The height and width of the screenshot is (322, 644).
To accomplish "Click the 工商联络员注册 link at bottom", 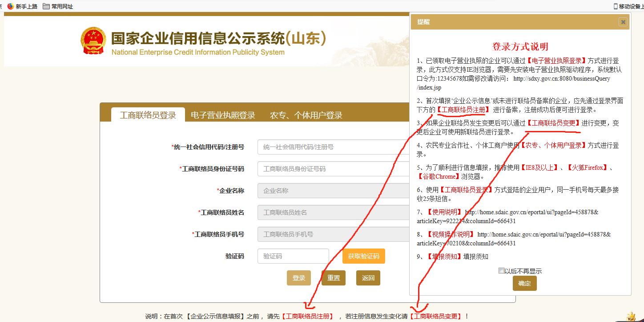I will pyautogui.click(x=308, y=316).
